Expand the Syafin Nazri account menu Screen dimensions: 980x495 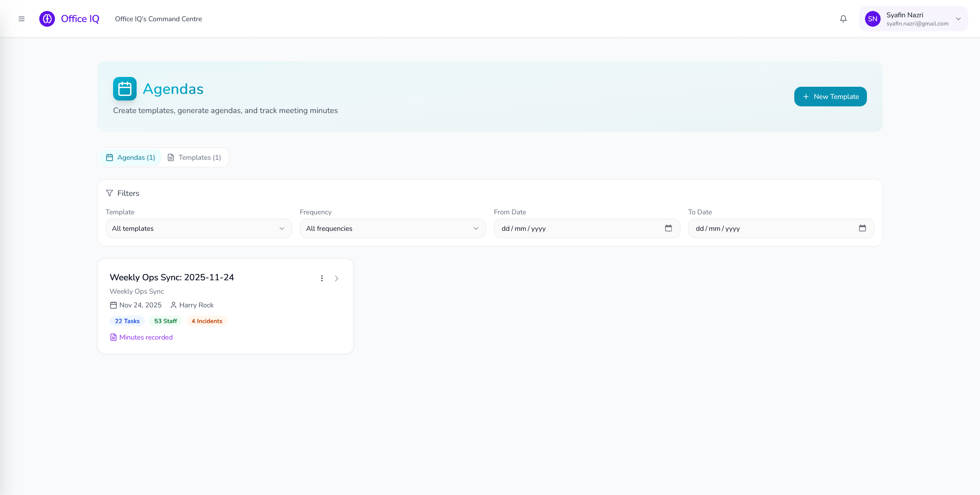(x=958, y=19)
